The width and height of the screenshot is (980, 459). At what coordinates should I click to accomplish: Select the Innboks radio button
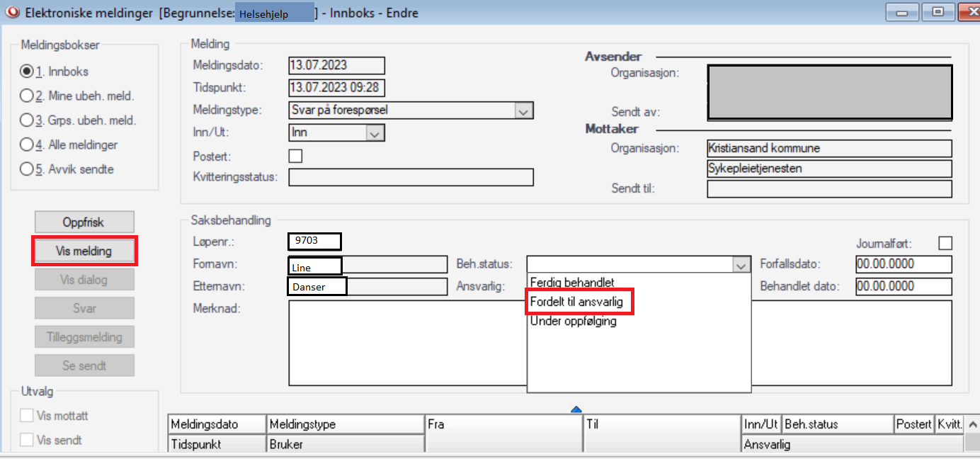(27, 72)
